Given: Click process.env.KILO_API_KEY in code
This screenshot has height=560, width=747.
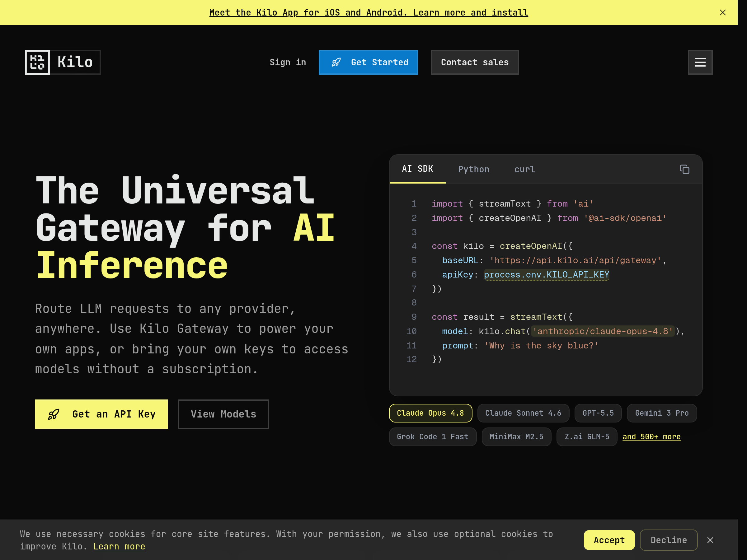Looking at the screenshot, I should [x=547, y=274].
